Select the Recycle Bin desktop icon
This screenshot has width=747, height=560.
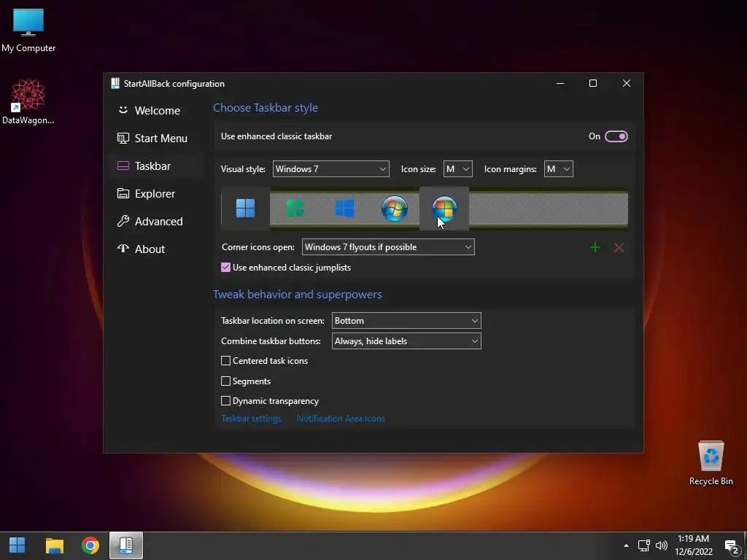[x=711, y=463]
